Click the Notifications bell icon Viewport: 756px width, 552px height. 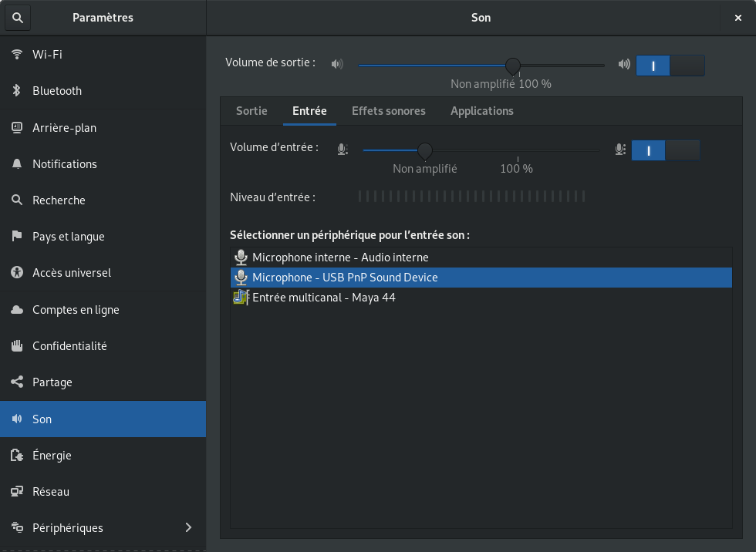click(x=17, y=164)
